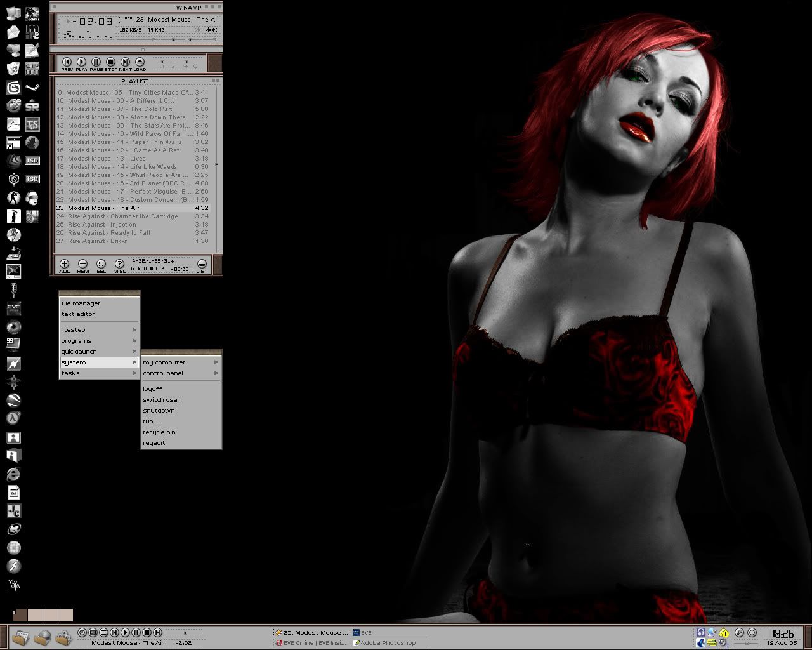This screenshot has height=650, width=812.
Task: Select track 16. I Came As A Rat
Action: pyautogui.click(x=133, y=150)
